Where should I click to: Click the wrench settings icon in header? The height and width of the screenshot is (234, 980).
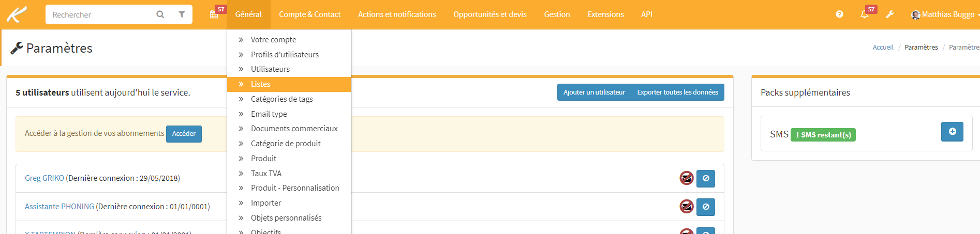click(x=890, y=14)
